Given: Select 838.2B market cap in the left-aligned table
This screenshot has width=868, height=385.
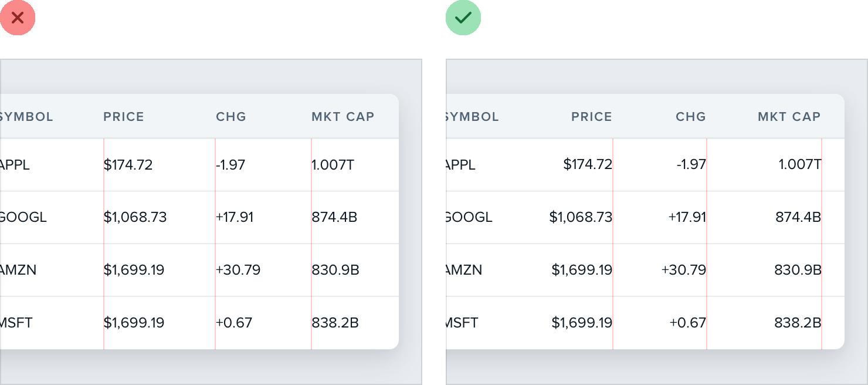Looking at the screenshot, I should [x=335, y=323].
